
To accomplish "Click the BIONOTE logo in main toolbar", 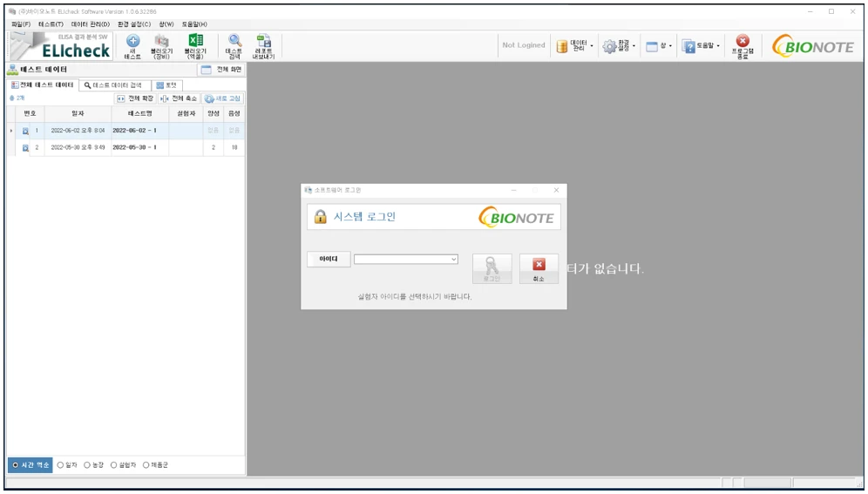I will click(812, 46).
